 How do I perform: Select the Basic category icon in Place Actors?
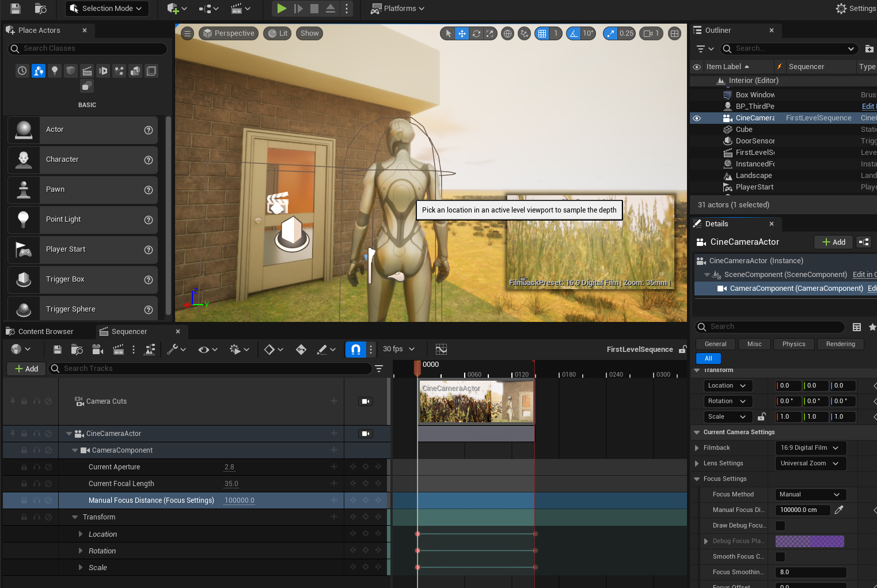click(39, 71)
